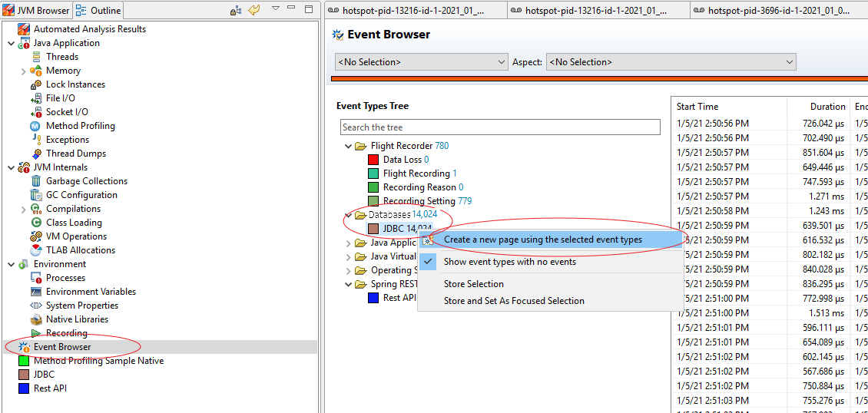Click the red Data Loss color swatch

pos(373,160)
